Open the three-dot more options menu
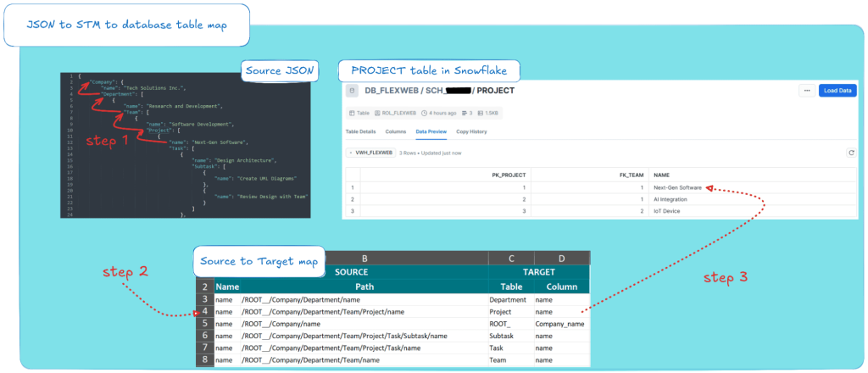868x373 pixels. (x=807, y=91)
